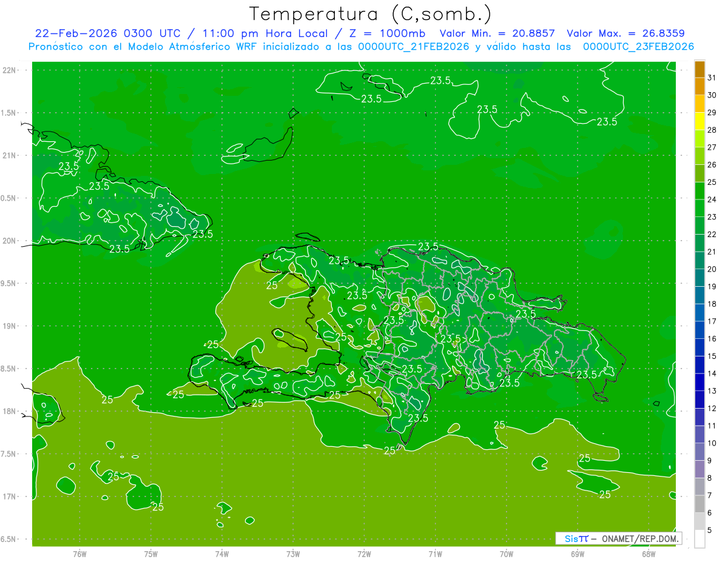Click the "20N" latitude label
The height and width of the screenshot is (562, 728).
pos(8,241)
